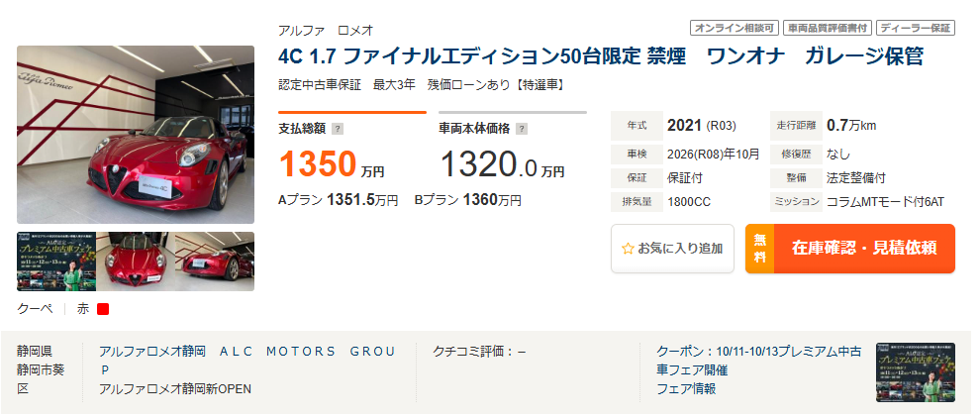This screenshot has height=419, width=980.
Task: Open the フェア情報 link
Action: (686, 388)
